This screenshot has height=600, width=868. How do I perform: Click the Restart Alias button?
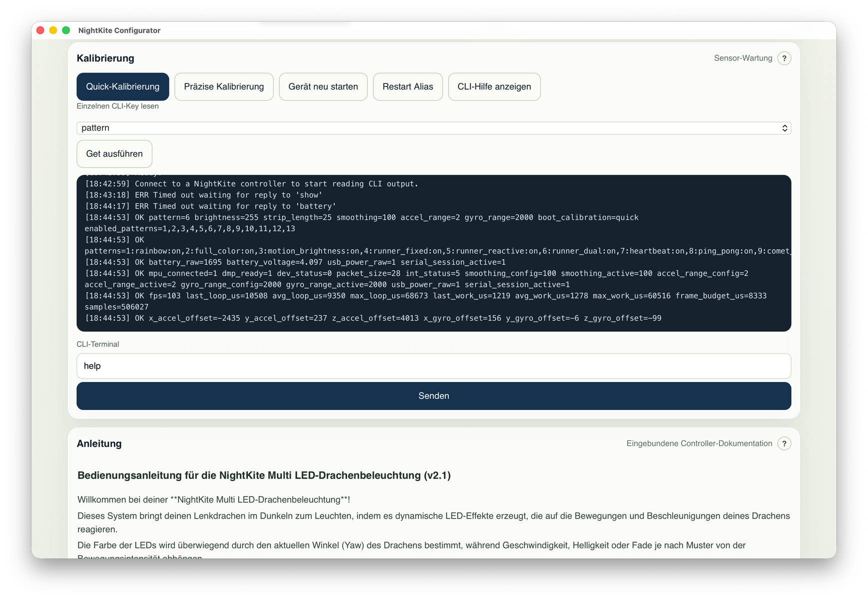tap(407, 86)
